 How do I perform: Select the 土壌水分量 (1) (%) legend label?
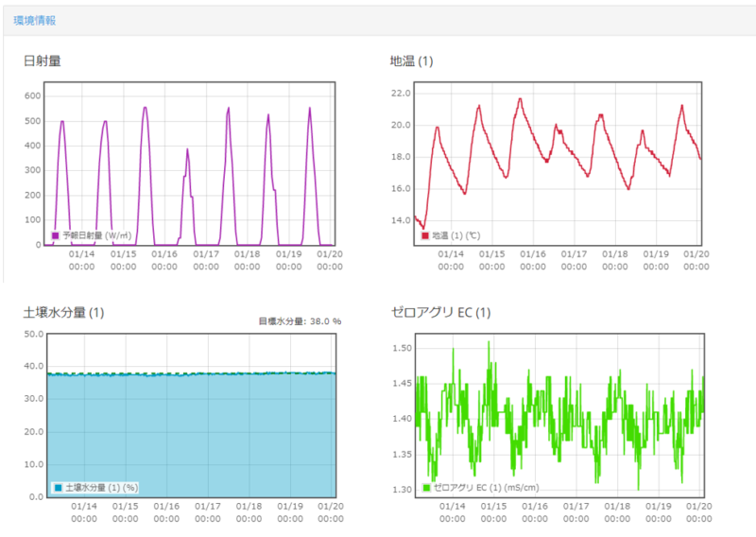(x=102, y=488)
